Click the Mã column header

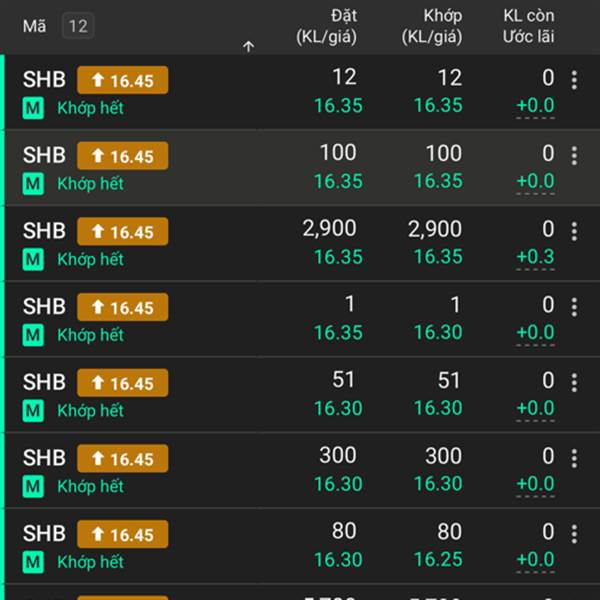click(x=34, y=26)
